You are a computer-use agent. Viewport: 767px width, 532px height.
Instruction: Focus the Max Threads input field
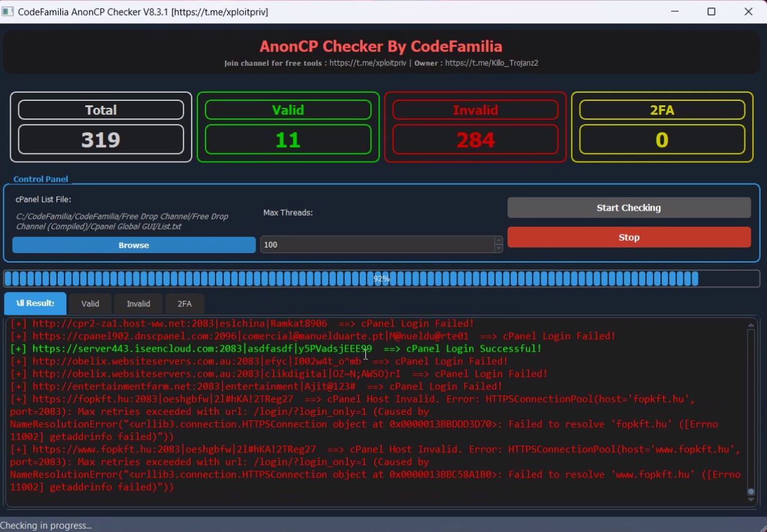(x=377, y=244)
